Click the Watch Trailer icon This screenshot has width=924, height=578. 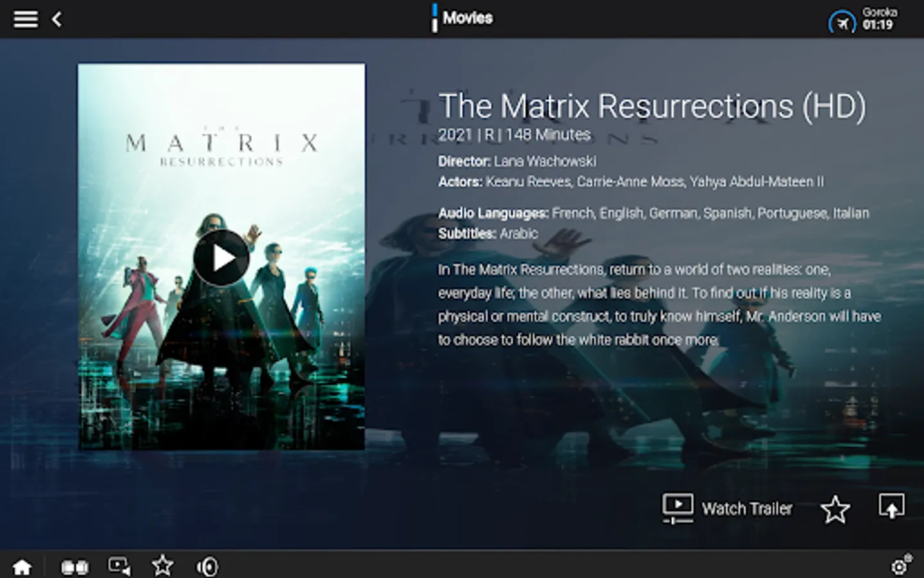click(678, 509)
